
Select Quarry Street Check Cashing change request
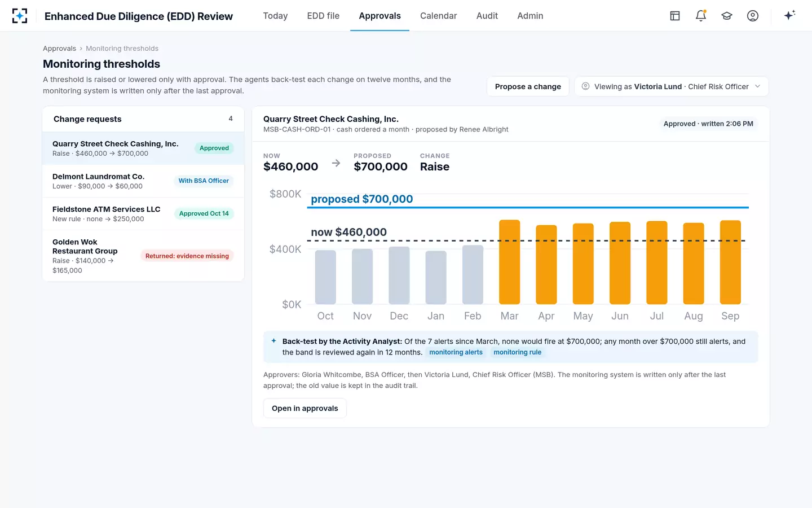(143, 148)
